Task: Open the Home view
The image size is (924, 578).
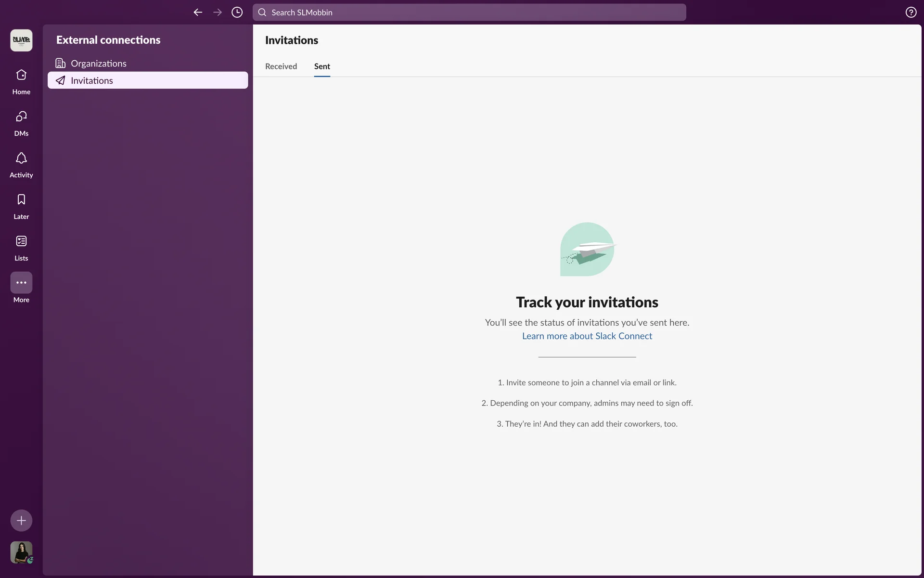Action: (x=21, y=81)
